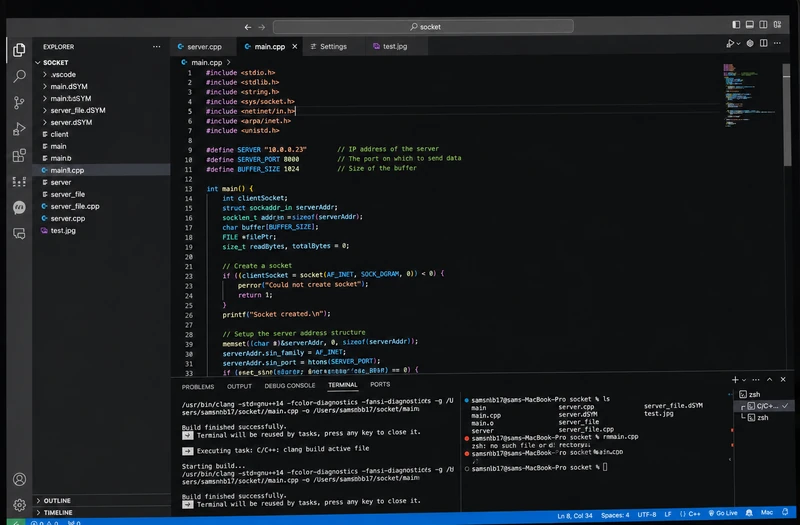This screenshot has width=800, height=525.
Task: Open the Extensions view
Action: click(x=19, y=156)
